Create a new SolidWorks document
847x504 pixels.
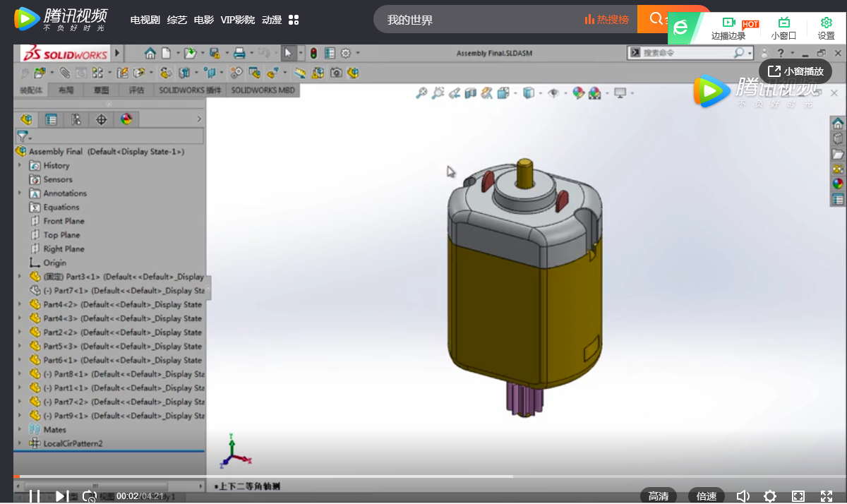point(166,53)
